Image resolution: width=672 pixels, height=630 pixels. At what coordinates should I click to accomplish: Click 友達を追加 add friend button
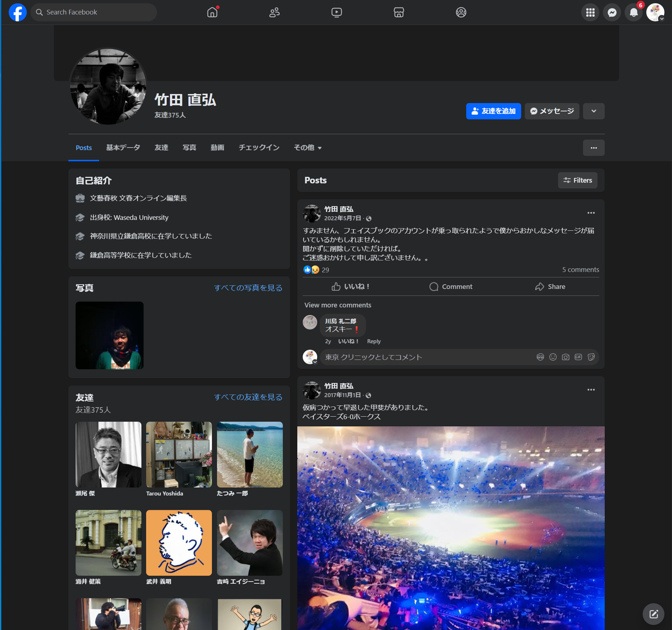point(493,111)
